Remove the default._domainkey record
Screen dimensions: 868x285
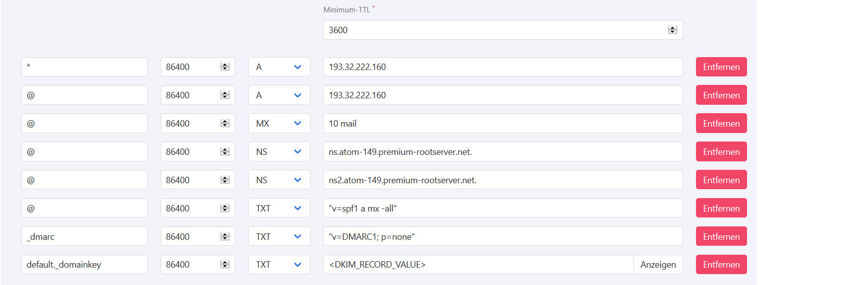(x=721, y=265)
